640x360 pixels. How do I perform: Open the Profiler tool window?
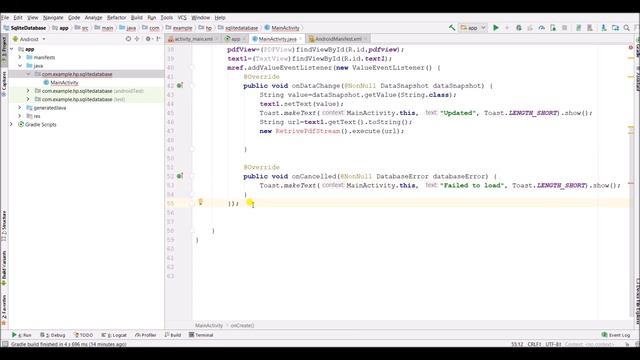pyautogui.click(x=146, y=335)
